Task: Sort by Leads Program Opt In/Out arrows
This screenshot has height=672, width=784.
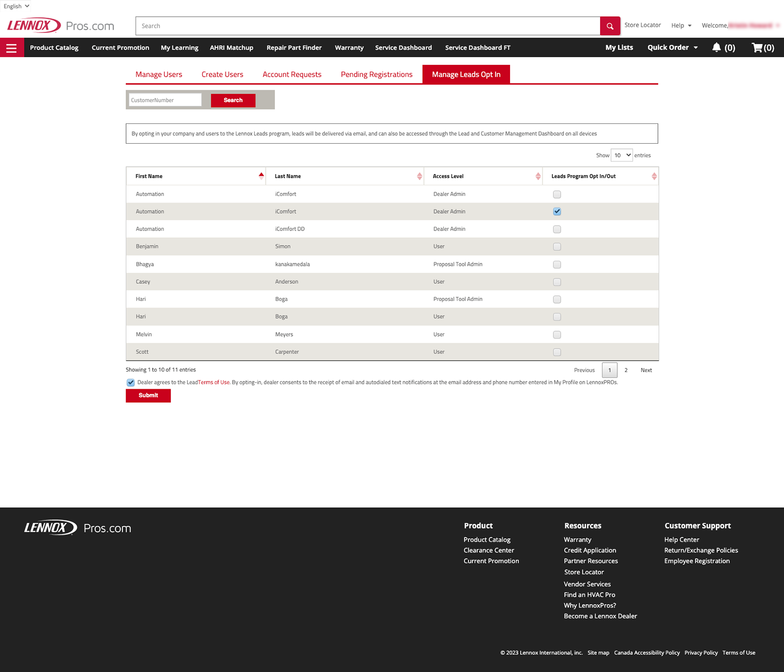Action: (654, 176)
